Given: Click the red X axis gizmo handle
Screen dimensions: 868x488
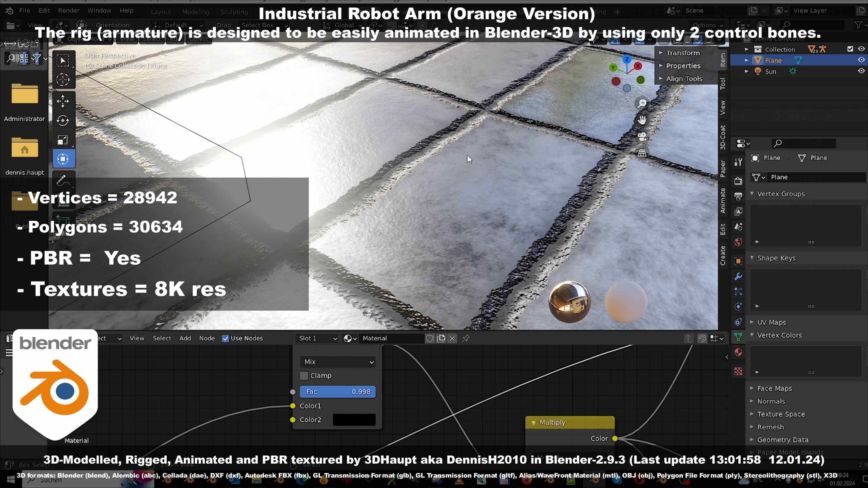Looking at the screenshot, I should (x=638, y=66).
